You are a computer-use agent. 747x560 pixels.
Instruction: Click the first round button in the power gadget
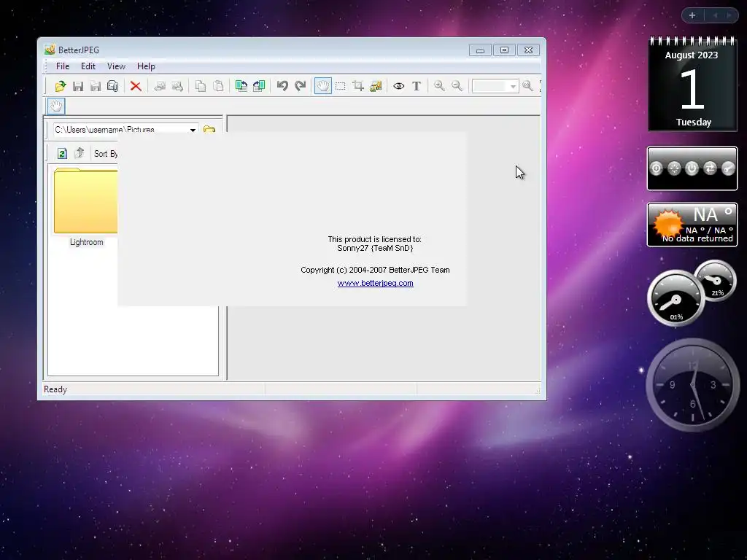(x=656, y=168)
